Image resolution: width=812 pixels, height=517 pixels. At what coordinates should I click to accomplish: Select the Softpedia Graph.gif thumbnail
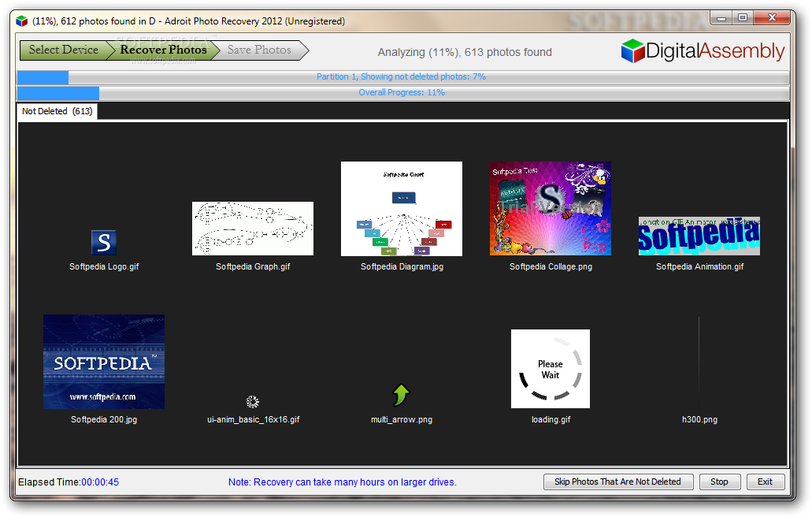pyautogui.click(x=253, y=229)
